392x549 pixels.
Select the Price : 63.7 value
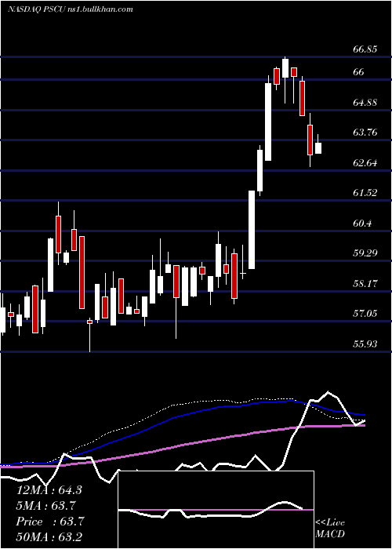coord(50,522)
